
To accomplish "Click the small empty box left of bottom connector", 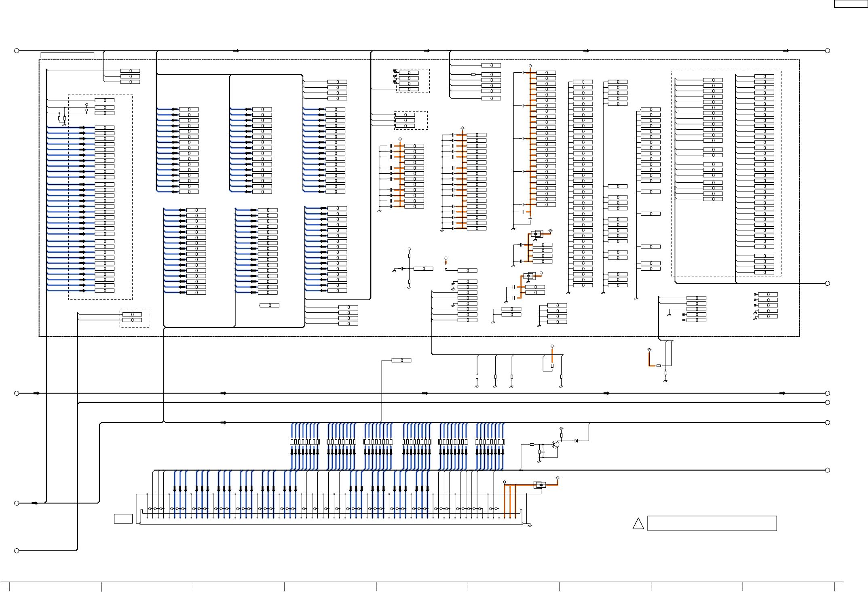I will click(x=123, y=518).
